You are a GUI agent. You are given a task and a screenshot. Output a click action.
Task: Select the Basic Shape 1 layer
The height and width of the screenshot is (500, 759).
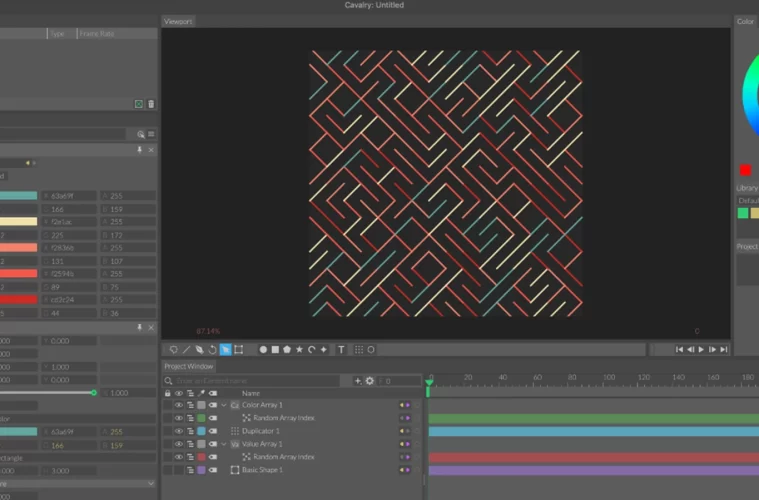click(262, 470)
